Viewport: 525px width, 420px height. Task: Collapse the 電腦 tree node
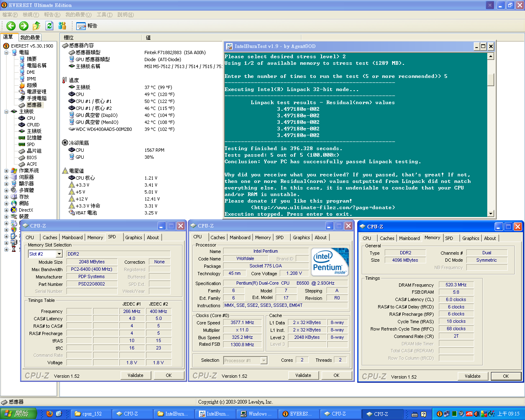pyautogui.click(x=6, y=52)
